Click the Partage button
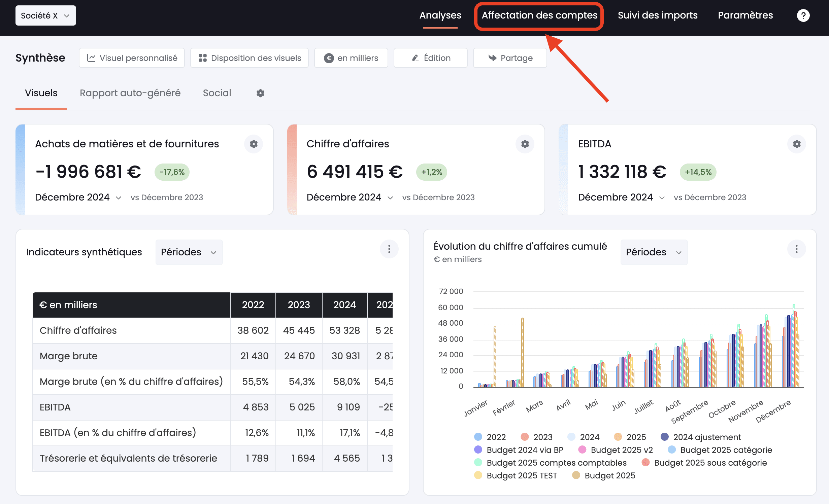 tap(510, 58)
